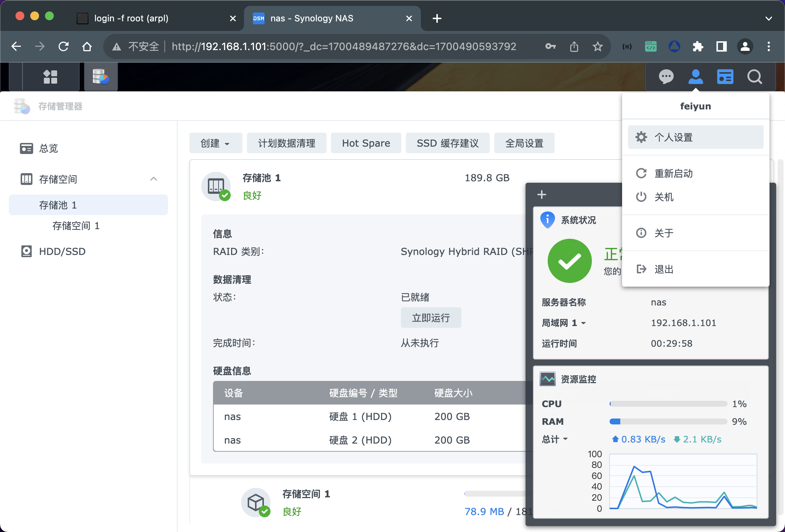
Task: Select 个人设置 from user menu
Action: coord(695,137)
